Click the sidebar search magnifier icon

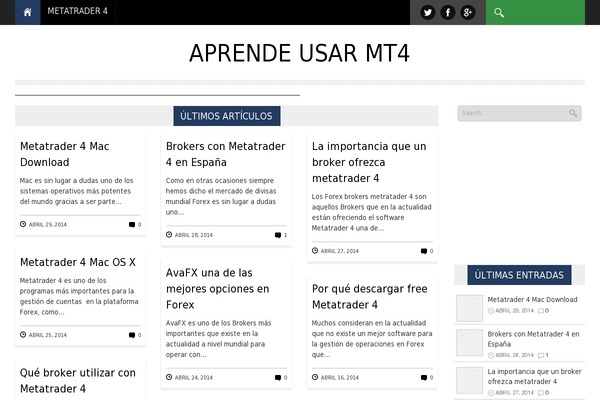tap(573, 113)
